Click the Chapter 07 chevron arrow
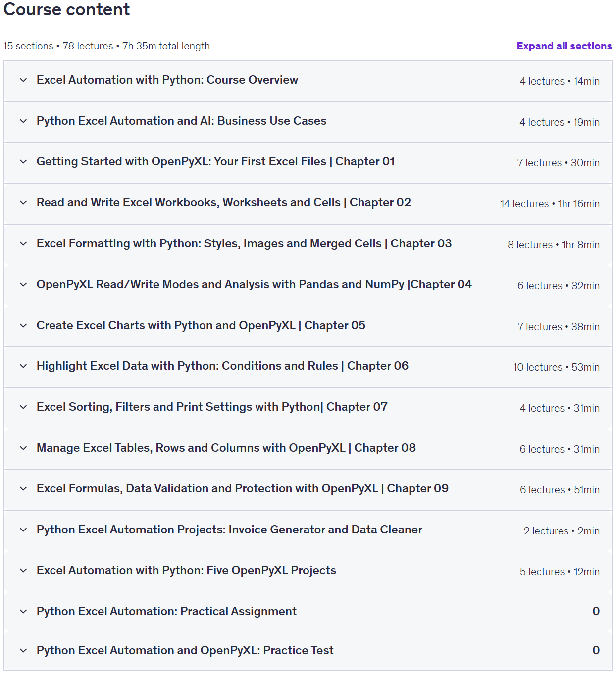The image size is (616, 674). point(23,407)
